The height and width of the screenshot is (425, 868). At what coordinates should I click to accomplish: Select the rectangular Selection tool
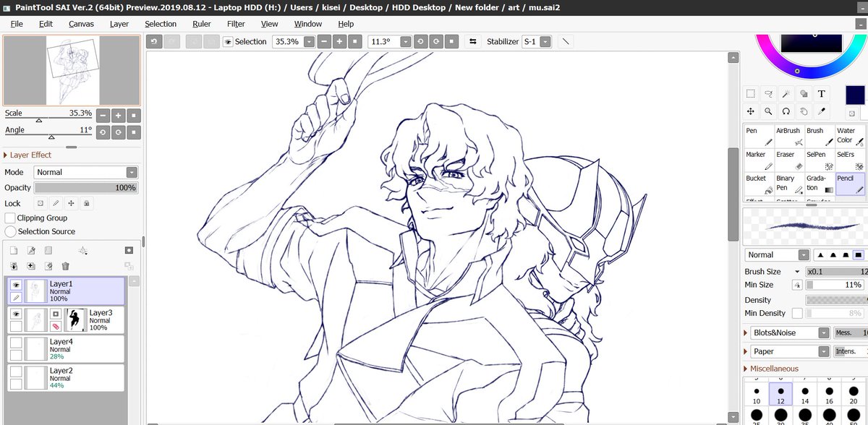(x=751, y=94)
